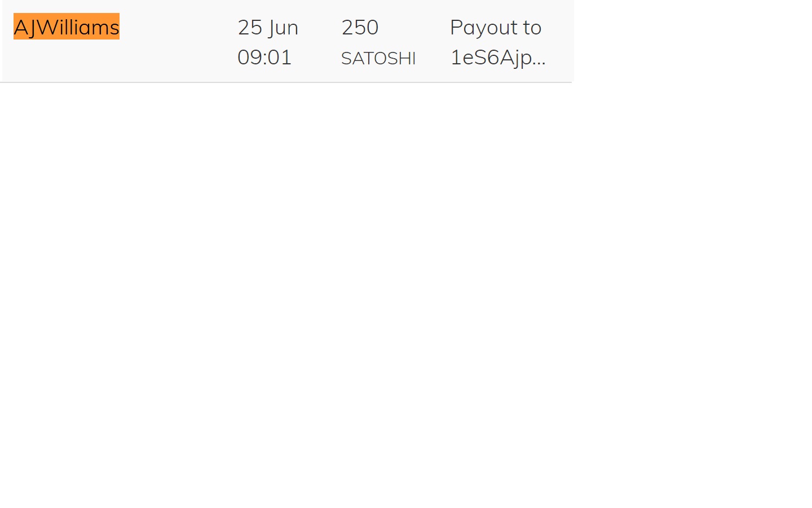Click the number 25 in the date
Viewport: 812px width, 508px height.
(x=250, y=27)
